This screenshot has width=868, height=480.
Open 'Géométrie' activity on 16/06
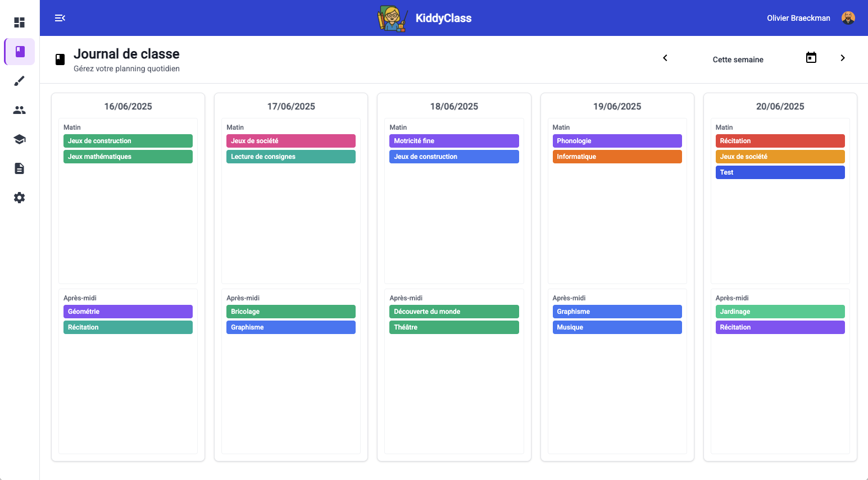click(128, 312)
